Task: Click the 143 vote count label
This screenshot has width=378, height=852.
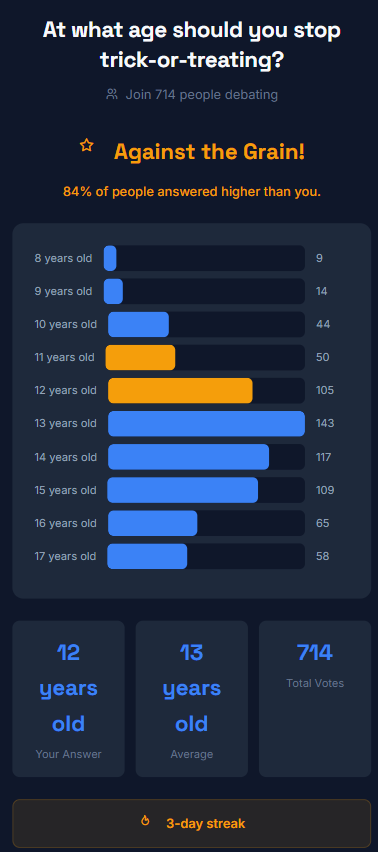Action: click(325, 424)
